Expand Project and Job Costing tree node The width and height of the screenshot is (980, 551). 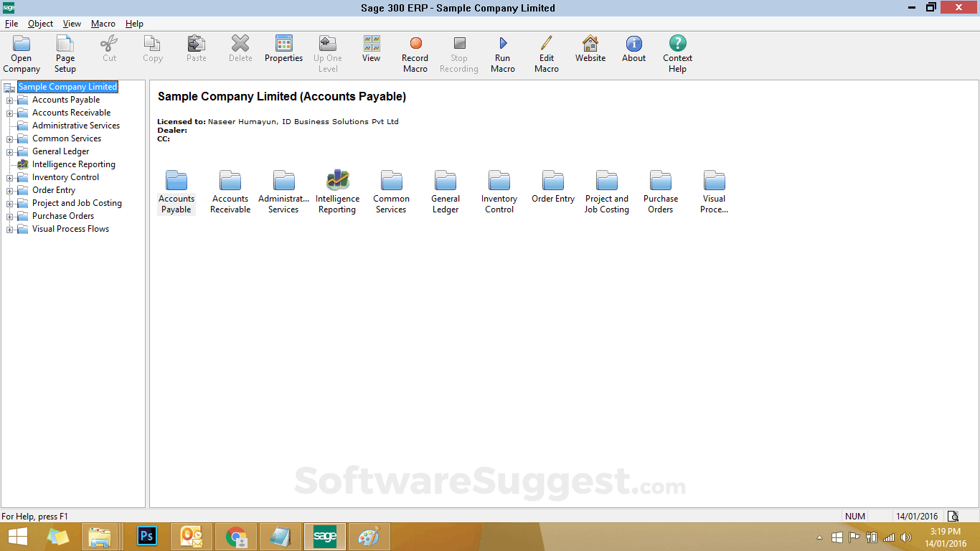pos(10,203)
